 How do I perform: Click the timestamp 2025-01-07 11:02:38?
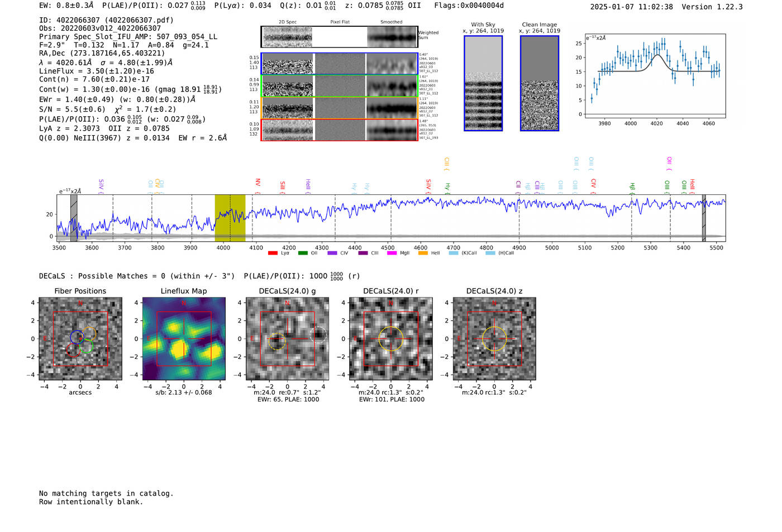(631, 7)
